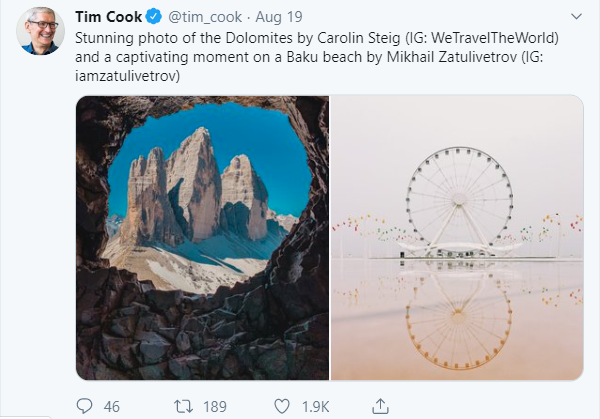
Task: Expand the tweet options chevron
Action: 576,16
